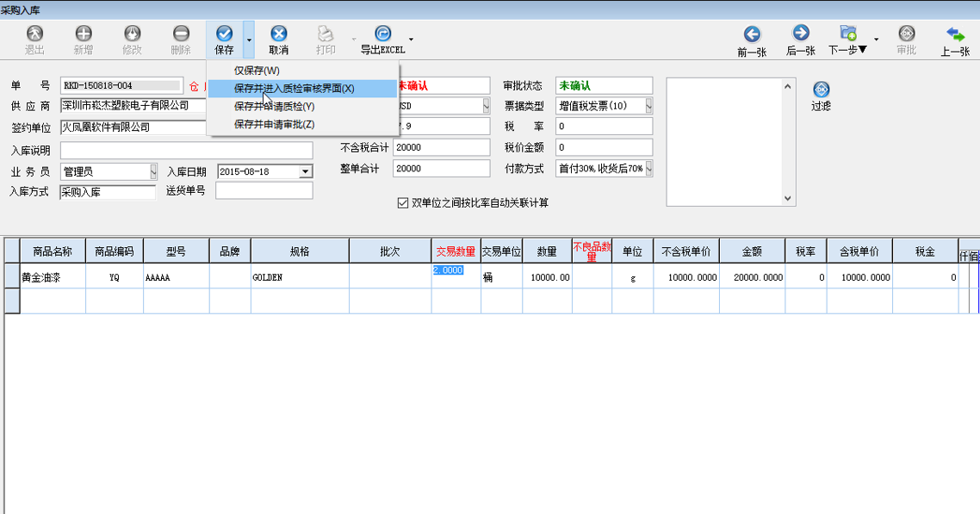
Task: Click the 商品编码 column header
Action: coord(115,251)
